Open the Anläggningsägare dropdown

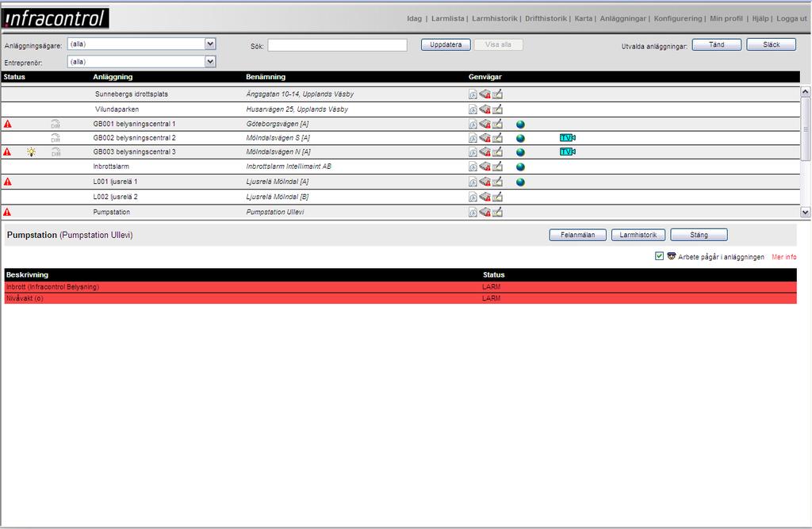pos(141,44)
